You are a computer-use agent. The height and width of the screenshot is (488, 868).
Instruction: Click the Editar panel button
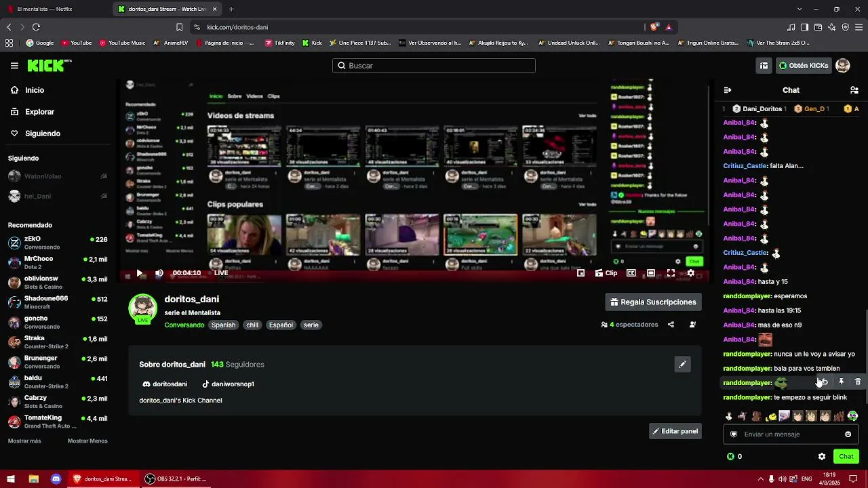tap(675, 431)
